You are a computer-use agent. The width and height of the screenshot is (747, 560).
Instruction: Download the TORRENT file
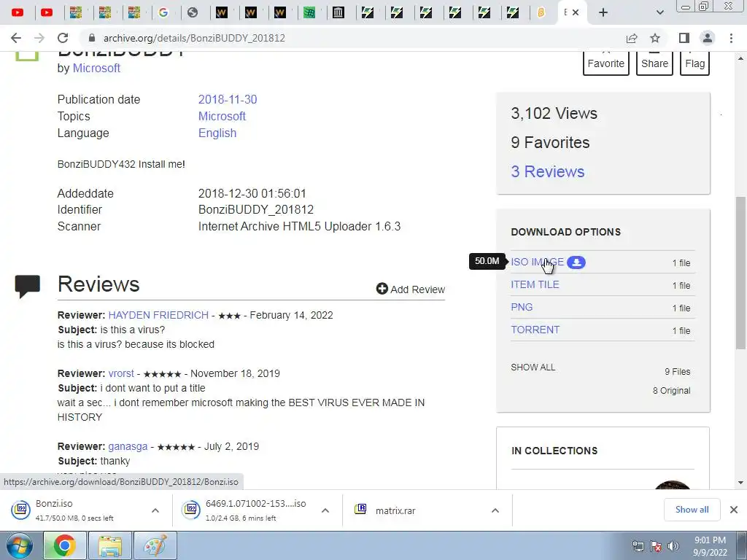coord(535,330)
